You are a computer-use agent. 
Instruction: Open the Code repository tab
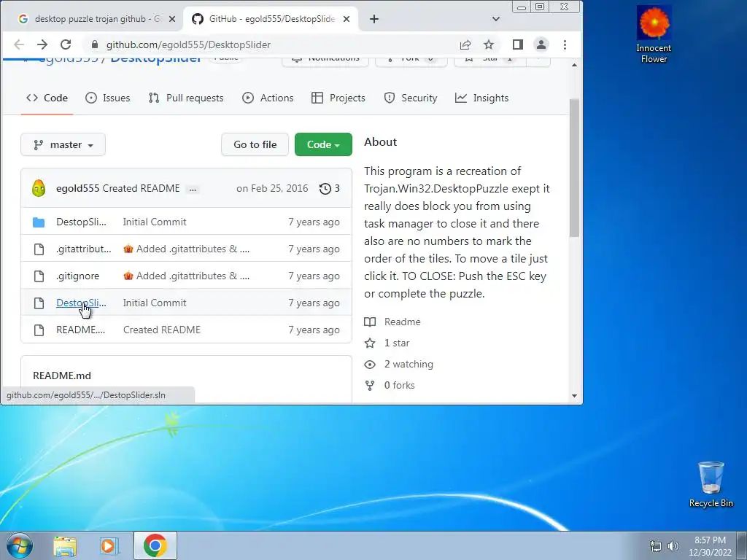point(47,98)
